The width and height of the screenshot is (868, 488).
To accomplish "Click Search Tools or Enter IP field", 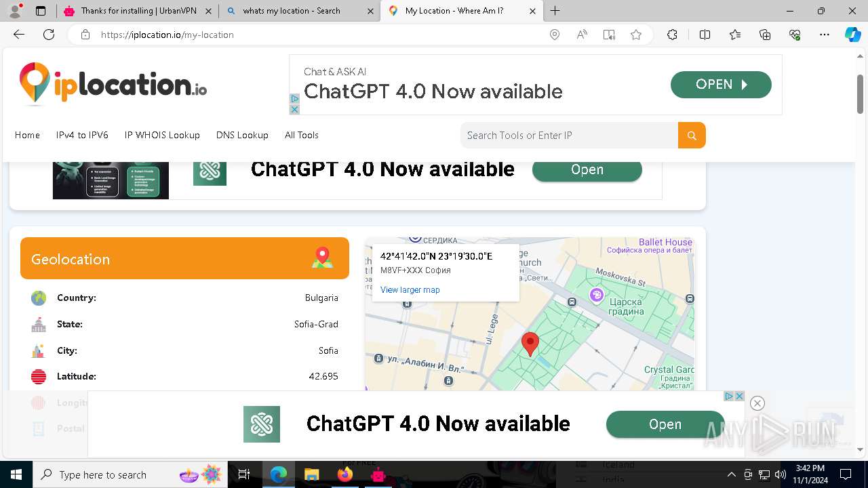I will (x=569, y=135).
